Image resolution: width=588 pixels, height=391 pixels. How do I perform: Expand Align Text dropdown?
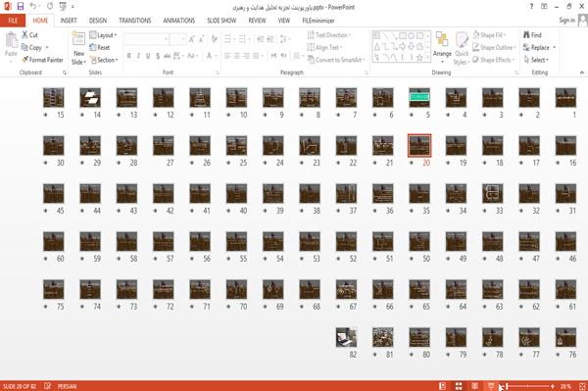(x=324, y=48)
